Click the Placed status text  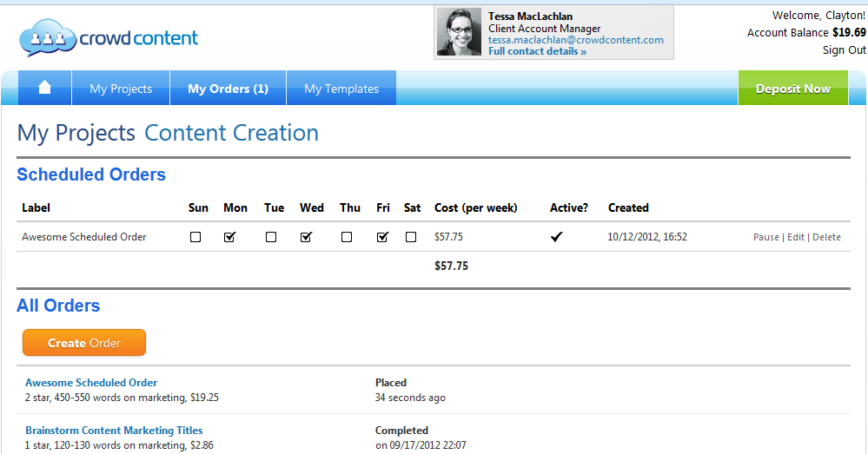(x=391, y=383)
